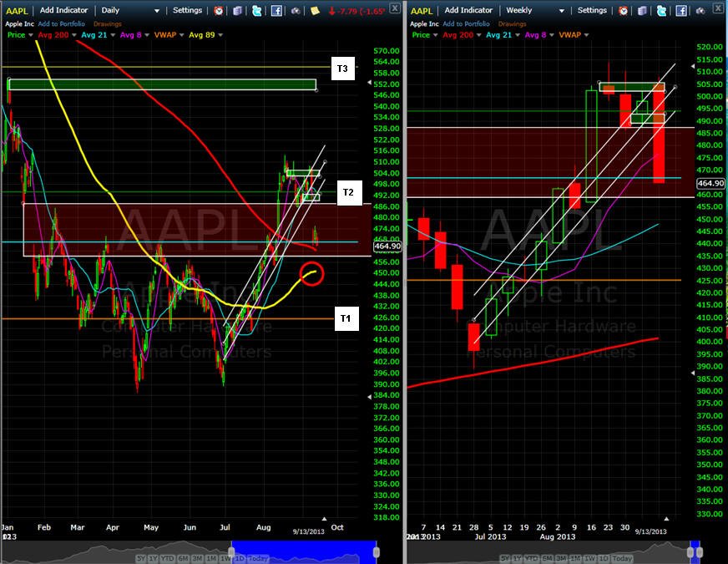Click Add to Portfolio in Weekly chart
This screenshot has height=564, width=728.
coord(466,23)
